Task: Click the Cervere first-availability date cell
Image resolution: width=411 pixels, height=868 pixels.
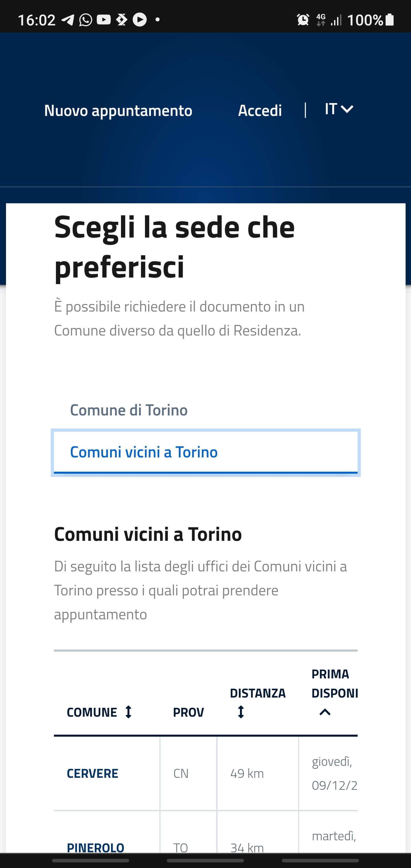Action: click(x=334, y=773)
